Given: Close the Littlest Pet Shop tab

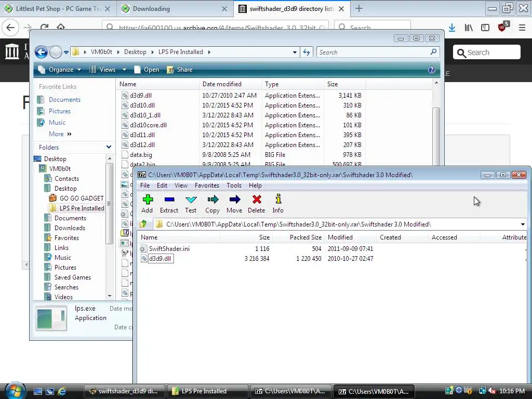Looking at the screenshot, I should pos(108,9).
